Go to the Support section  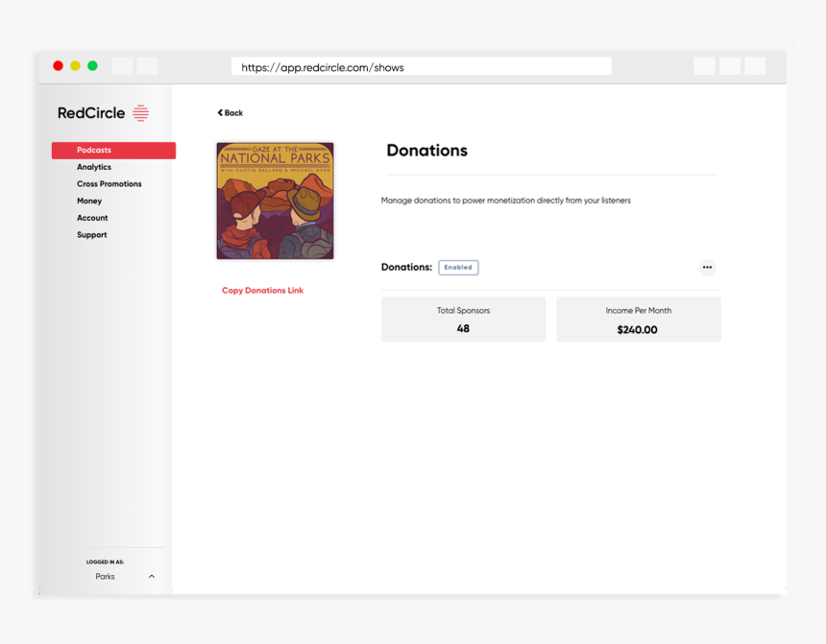tap(91, 234)
